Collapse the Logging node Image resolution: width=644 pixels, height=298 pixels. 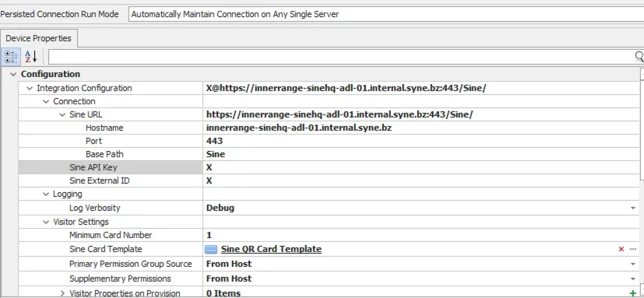[x=46, y=195]
